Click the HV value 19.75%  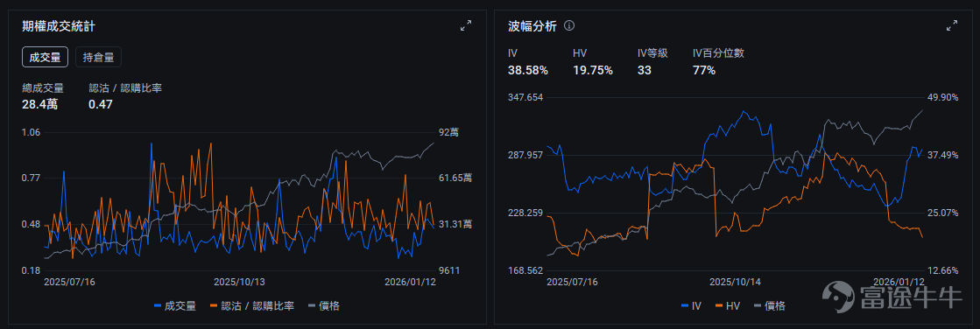click(x=593, y=71)
